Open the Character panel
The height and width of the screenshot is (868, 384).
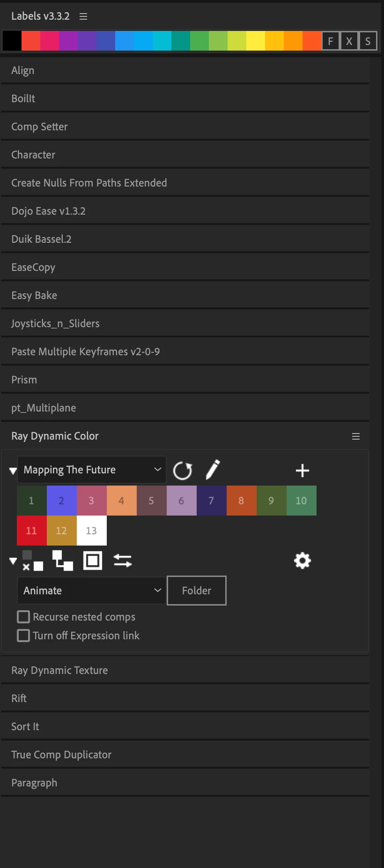pyautogui.click(x=185, y=155)
